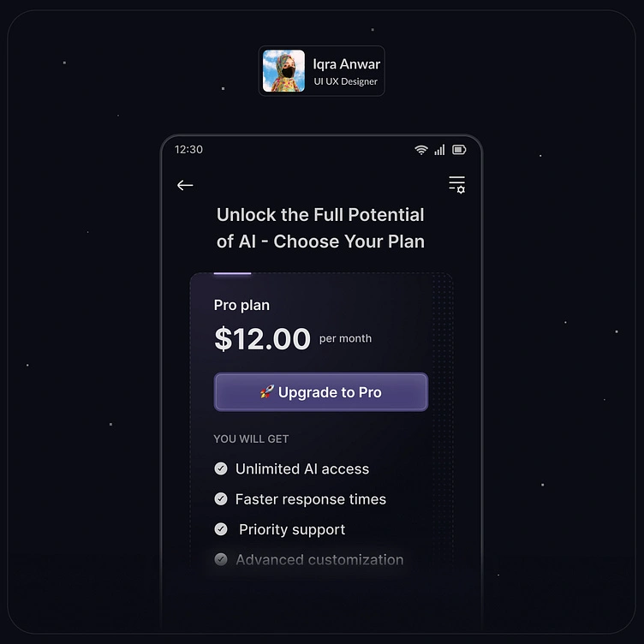Click the Iqra Anwar name text

click(x=347, y=64)
